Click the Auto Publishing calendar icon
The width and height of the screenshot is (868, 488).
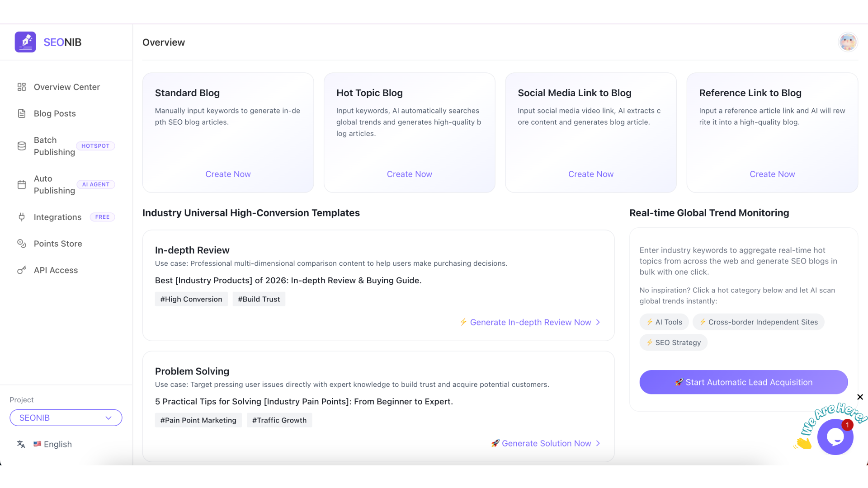(22, 184)
